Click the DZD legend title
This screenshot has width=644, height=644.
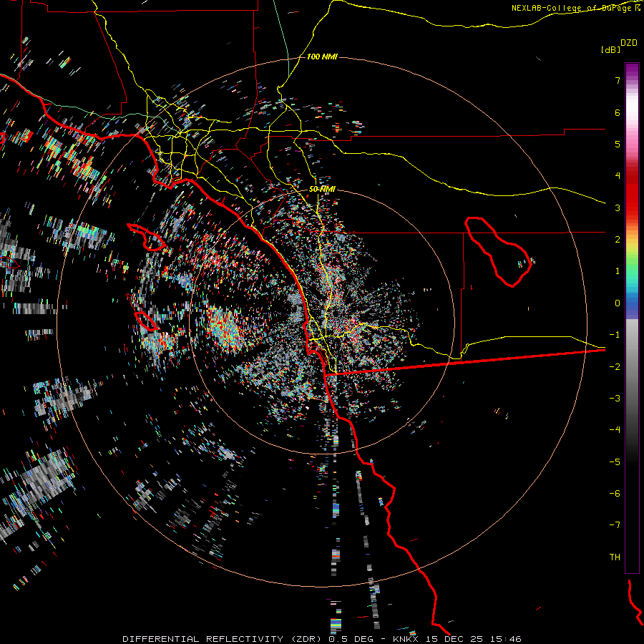tap(628, 43)
